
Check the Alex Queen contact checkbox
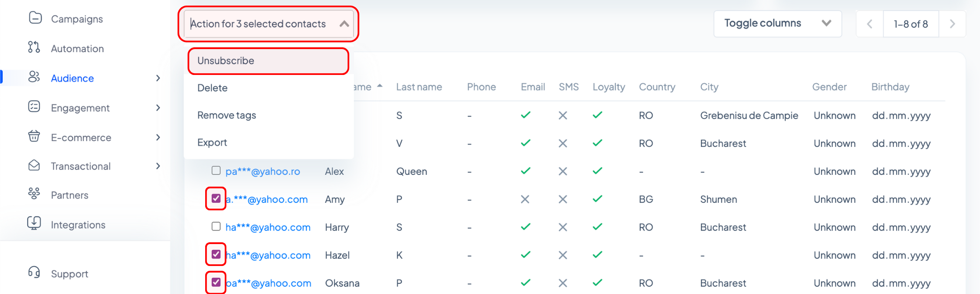[216, 170]
